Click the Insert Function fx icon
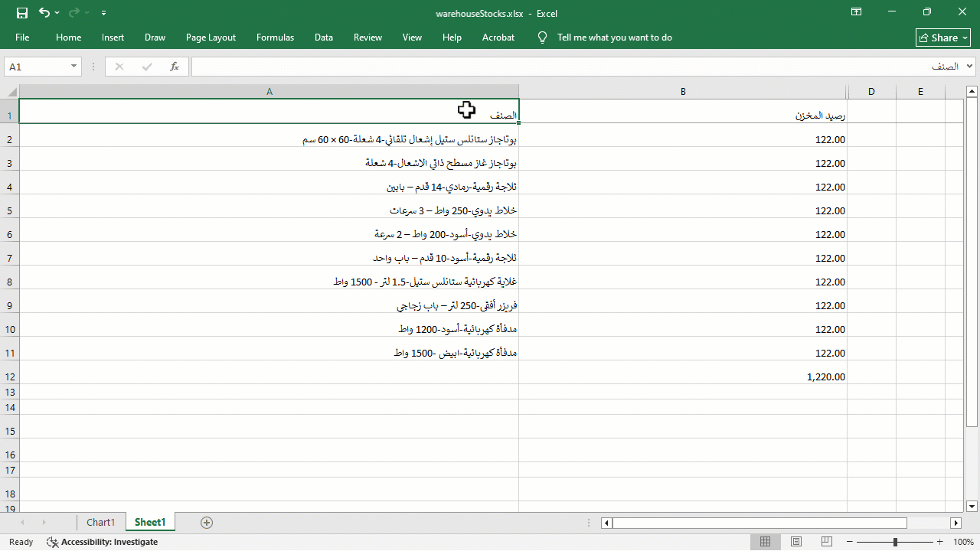The height and width of the screenshot is (551, 980). pos(175,67)
